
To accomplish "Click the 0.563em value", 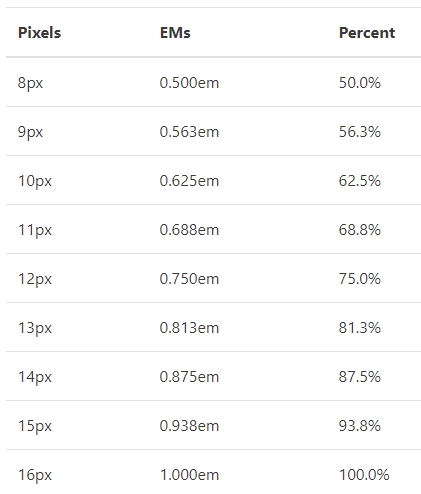I will (x=189, y=132).
